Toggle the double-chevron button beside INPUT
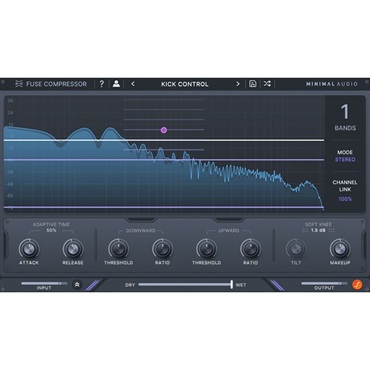370x370 pixels. [x=77, y=285]
